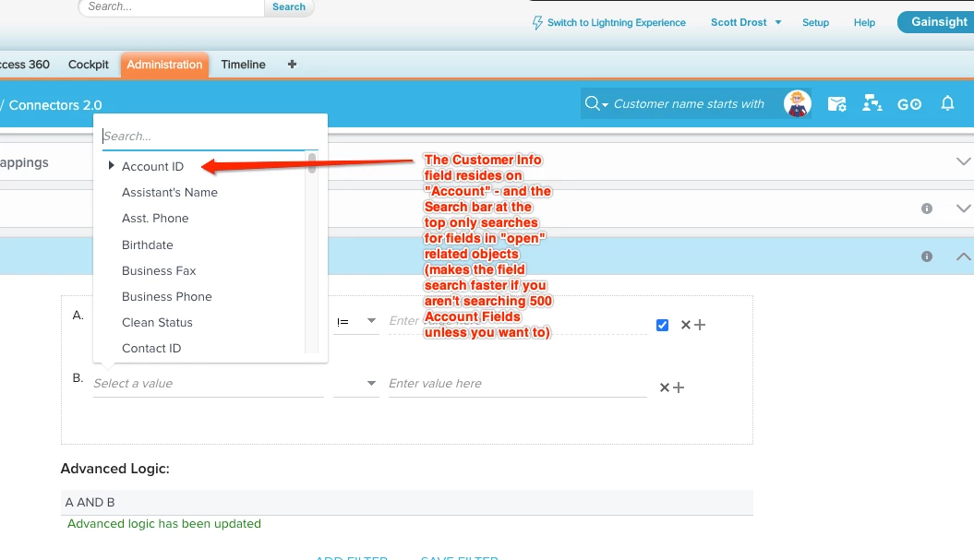Click the scrollbar thumb of the field list
Image resolution: width=974 pixels, height=560 pixels.
point(312,163)
